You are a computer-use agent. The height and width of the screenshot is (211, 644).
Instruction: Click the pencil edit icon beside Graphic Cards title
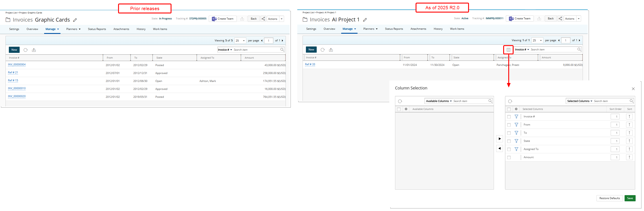(75, 20)
